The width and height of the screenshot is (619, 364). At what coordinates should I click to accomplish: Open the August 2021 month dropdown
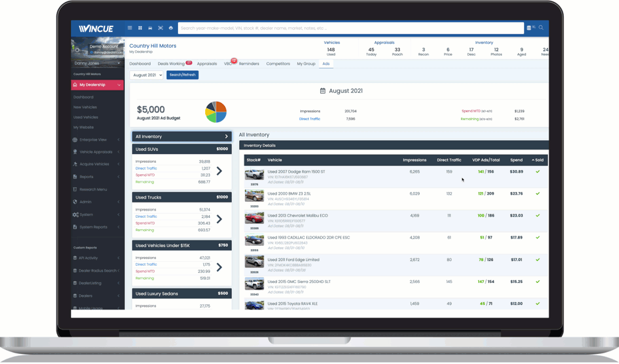tap(147, 75)
